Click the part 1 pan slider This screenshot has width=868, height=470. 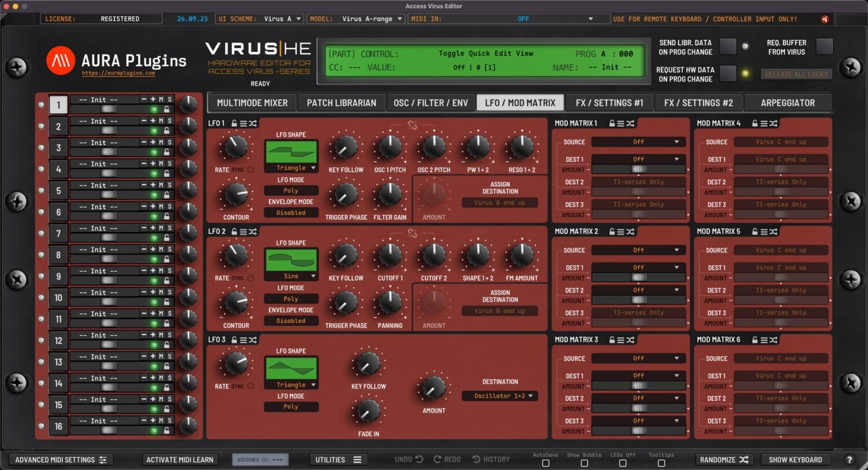coord(108,109)
